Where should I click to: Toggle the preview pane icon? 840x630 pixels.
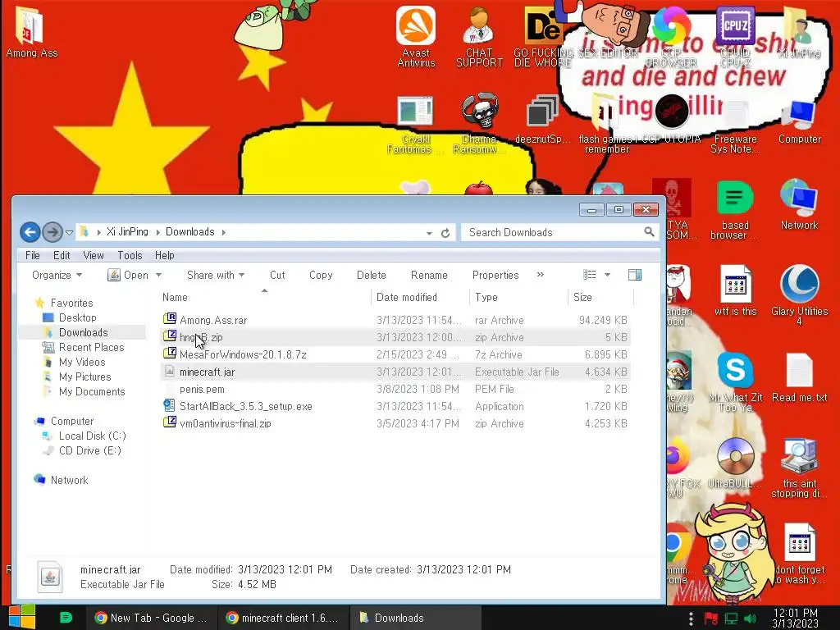click(x=635, y=275)
